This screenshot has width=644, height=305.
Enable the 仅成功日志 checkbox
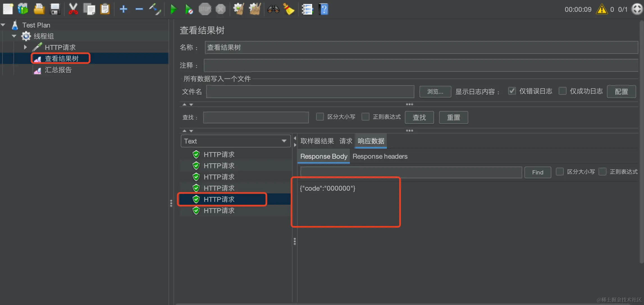(x=562, y=91)
